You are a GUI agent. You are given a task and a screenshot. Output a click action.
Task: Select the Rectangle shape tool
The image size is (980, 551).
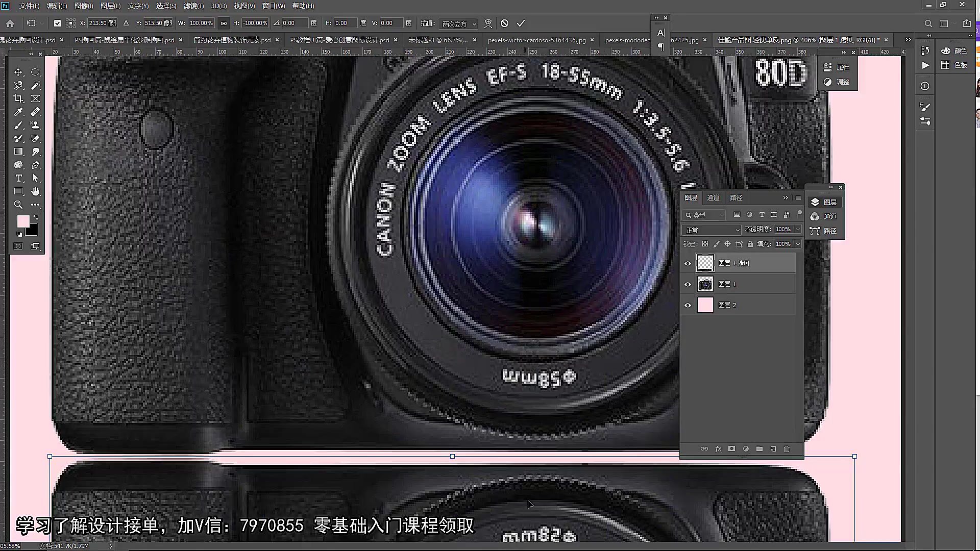[18, 191]
